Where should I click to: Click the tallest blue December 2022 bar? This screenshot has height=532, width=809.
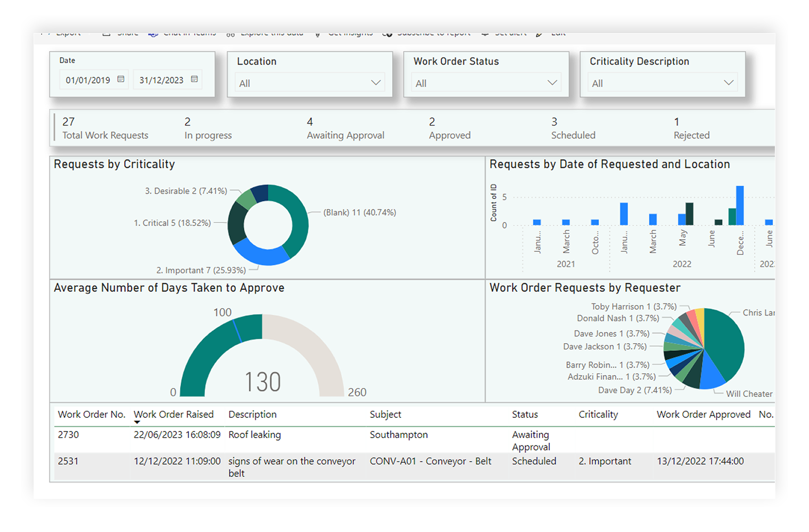tap(740, 205)
